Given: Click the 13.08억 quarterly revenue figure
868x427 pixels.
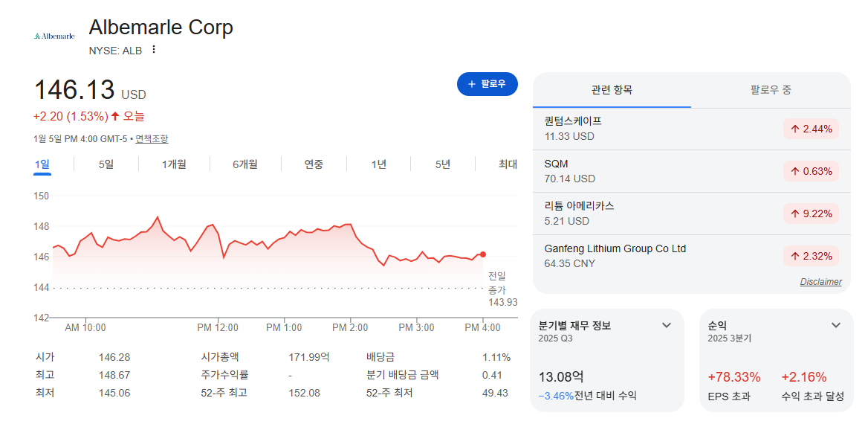Looking at the screenshot, I should 561,377.
